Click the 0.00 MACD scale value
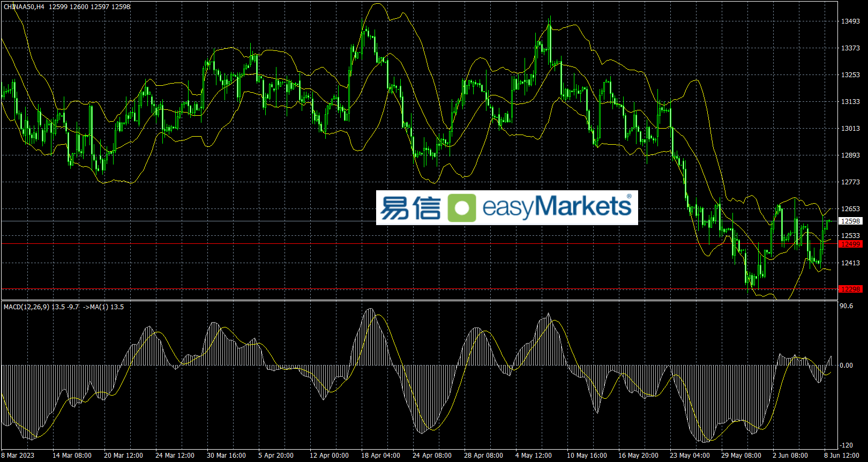Screen dimensions: 868x462 [847, 366]
